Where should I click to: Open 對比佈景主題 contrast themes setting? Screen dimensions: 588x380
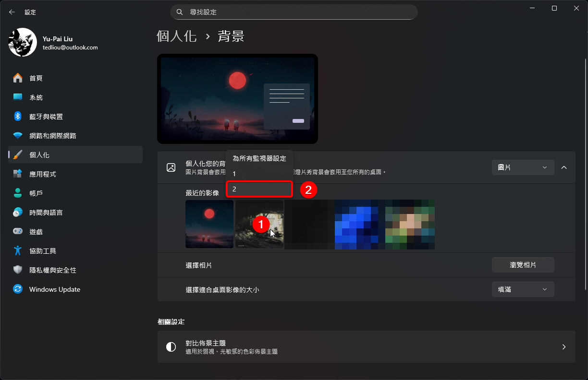coord(366,347)
